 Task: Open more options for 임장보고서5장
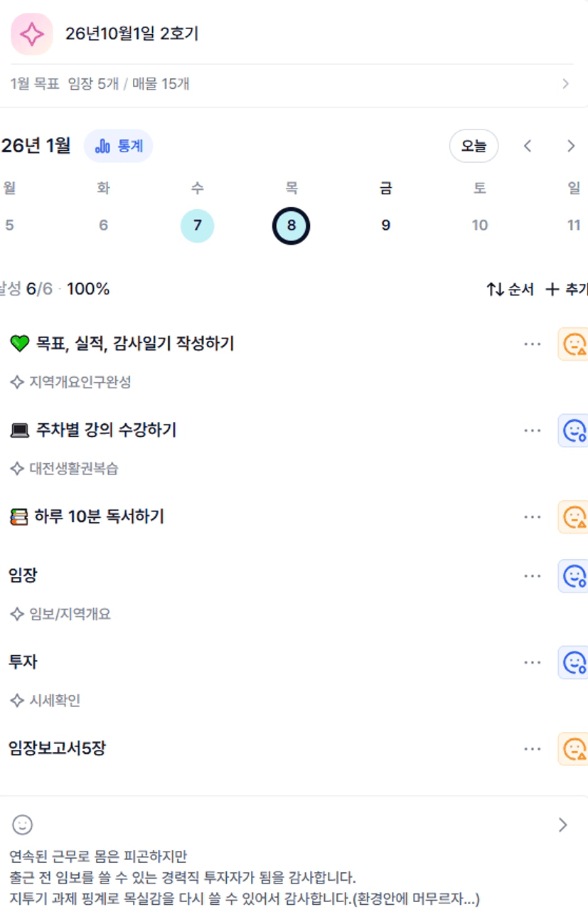tap(532, 749)
